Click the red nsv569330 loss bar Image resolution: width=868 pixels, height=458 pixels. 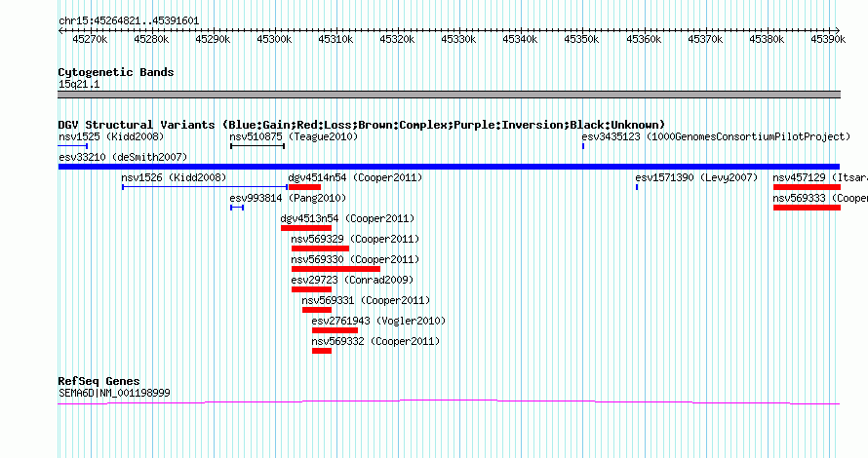[x=335, y=269]
